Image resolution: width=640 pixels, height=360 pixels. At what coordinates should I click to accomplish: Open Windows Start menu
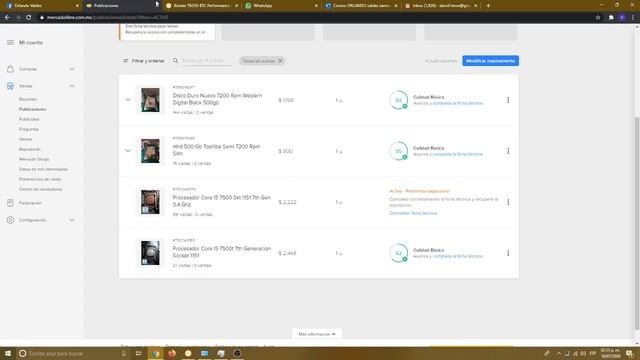(8, 353)
